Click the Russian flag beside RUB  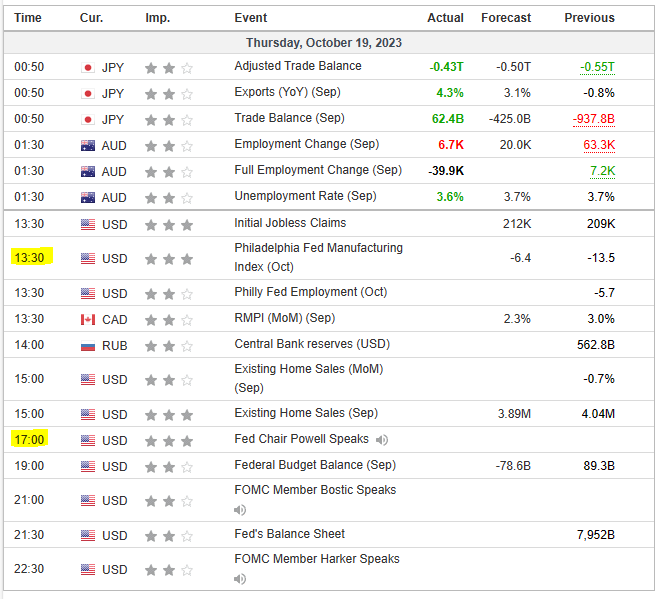(x=88, y=345)
